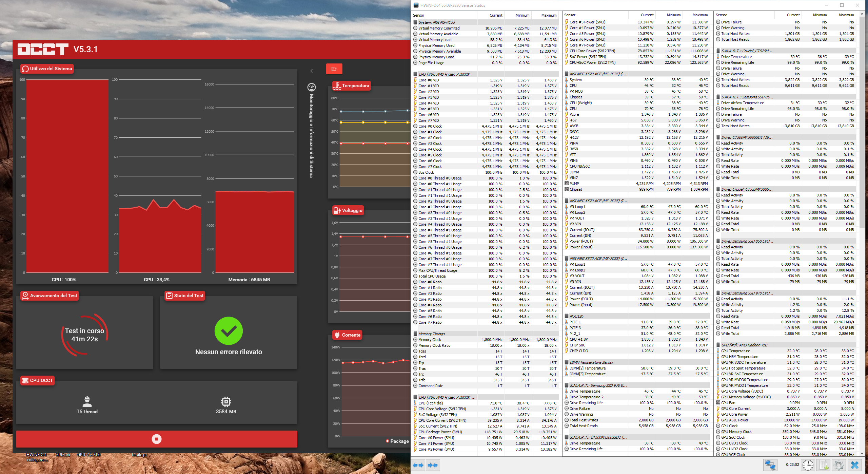The width and height of the screenshot is (868, 474).
Task: Click the 16 thread worker icon
Action: click(87, 401)
